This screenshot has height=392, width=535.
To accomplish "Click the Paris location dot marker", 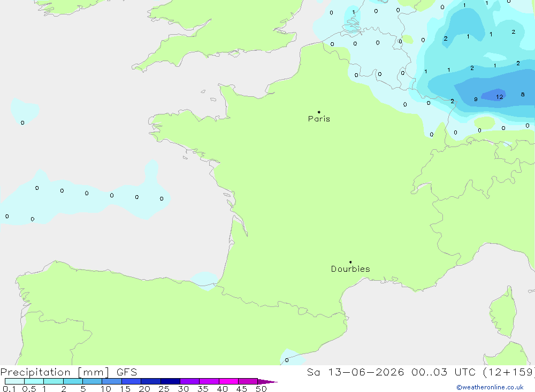I will pyautogui.click(x=319, y=112).
